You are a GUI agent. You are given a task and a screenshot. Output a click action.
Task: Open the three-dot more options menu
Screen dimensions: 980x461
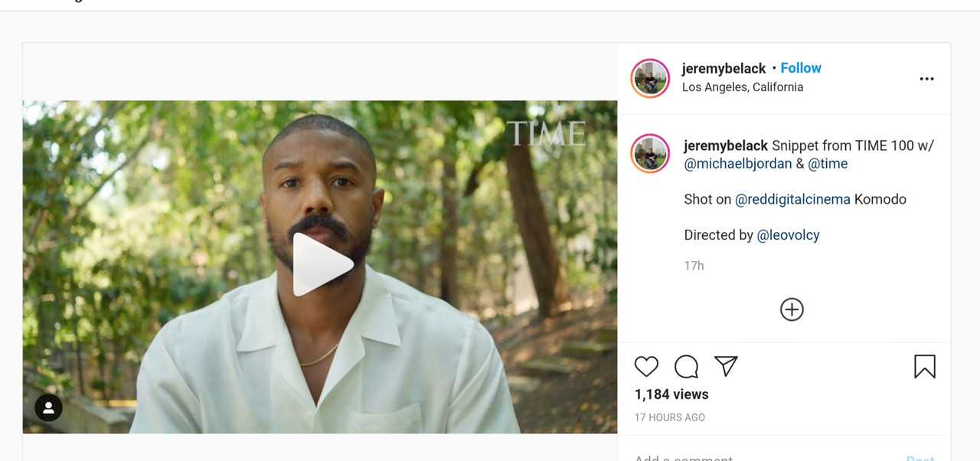click(x=926, y=79)
